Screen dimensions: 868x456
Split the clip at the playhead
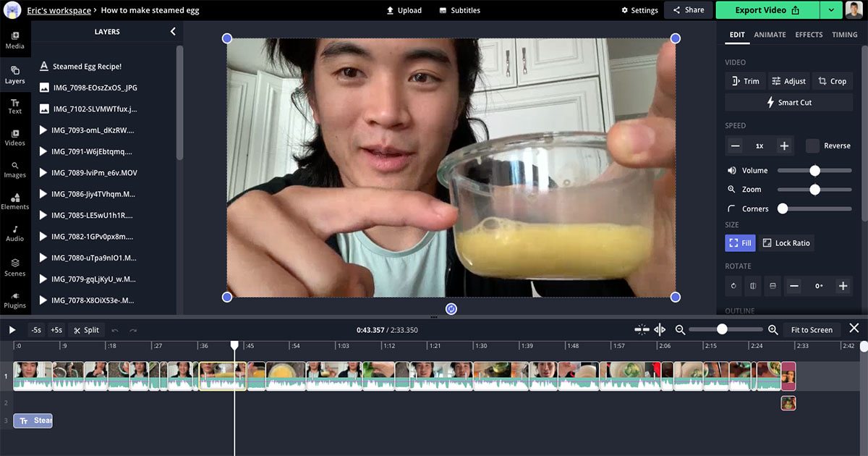pos(87,329)
